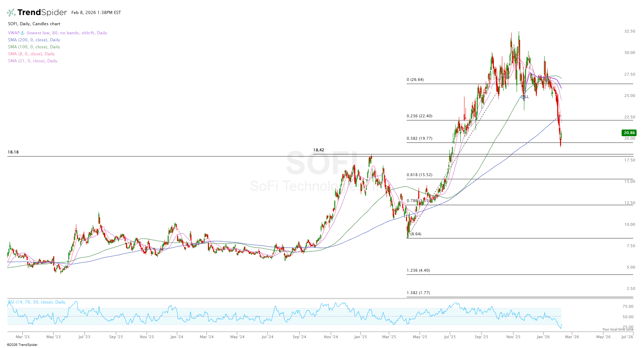Select the SMA (8, 0, close) legend
644x348 pixels.
pyautogui.click(x=31, y=54)
